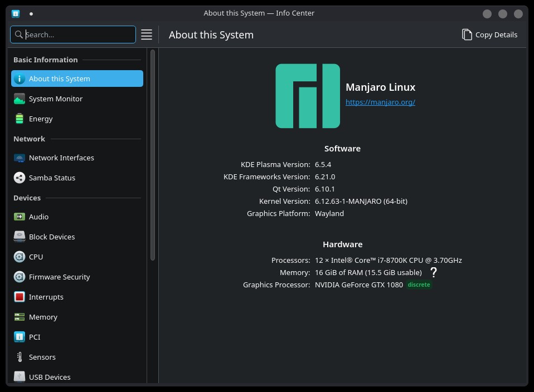The width and height of the screenshot is (534, 392).
Task: Focus the Search input field
Action: [x=73, y=35]
